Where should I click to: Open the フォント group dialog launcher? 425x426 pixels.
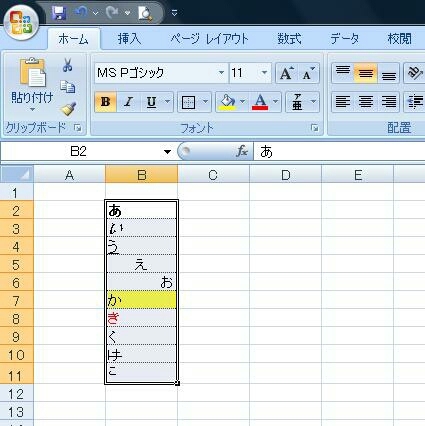[314, 128]
